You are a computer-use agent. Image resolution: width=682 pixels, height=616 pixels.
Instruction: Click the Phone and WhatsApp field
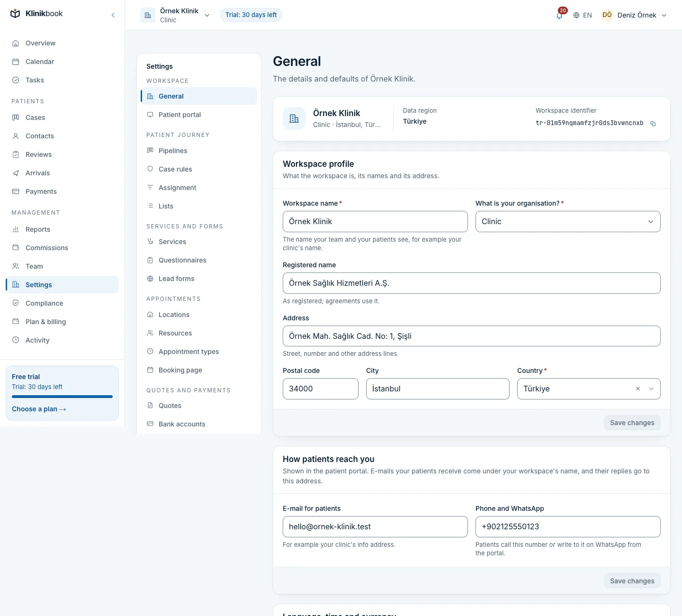coord(568,526)
